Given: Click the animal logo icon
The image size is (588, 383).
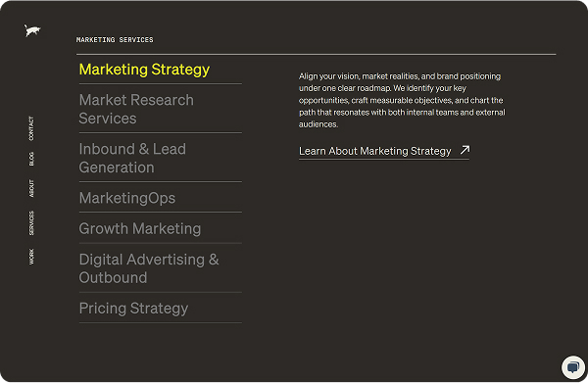Looking at the screenshot, I should (32, 30).
